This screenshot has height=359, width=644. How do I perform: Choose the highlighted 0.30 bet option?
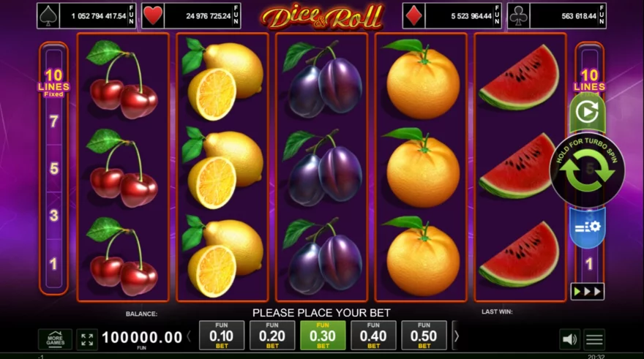(323, 335)
